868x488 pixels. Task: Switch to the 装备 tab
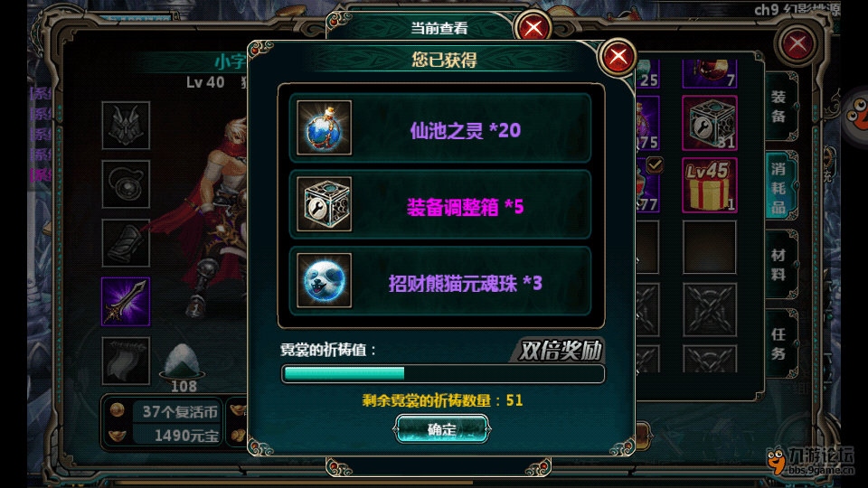point(779,107)
